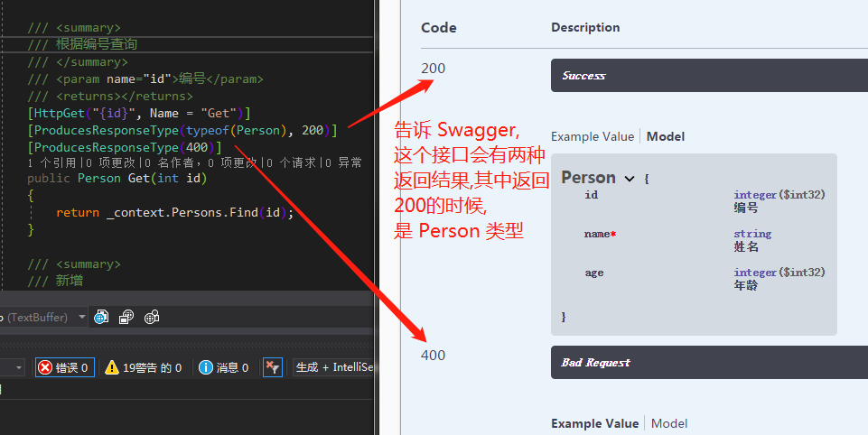Click the 姓名 description text
Viewport: 868px width, 435px height.
point(746,247)
